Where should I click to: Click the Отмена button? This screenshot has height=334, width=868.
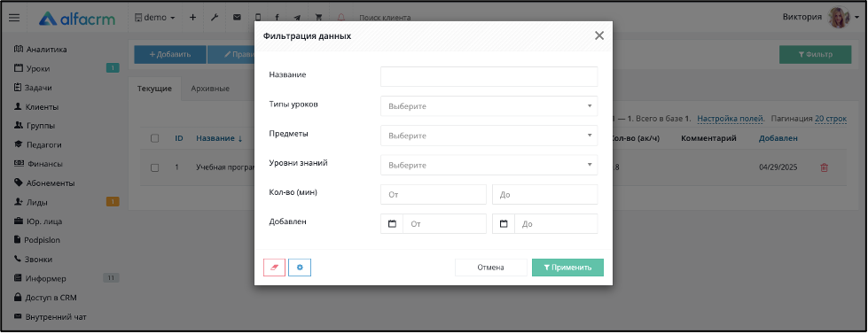coord(490,268)
